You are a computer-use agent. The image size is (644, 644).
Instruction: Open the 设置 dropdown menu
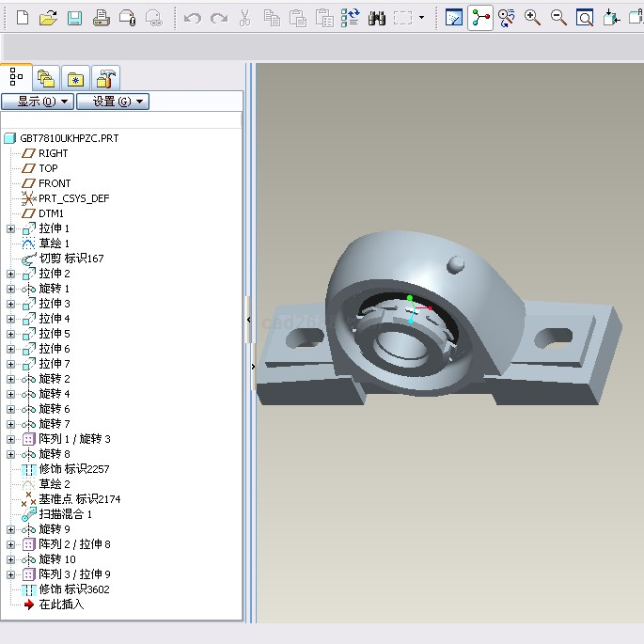(112, 102)
